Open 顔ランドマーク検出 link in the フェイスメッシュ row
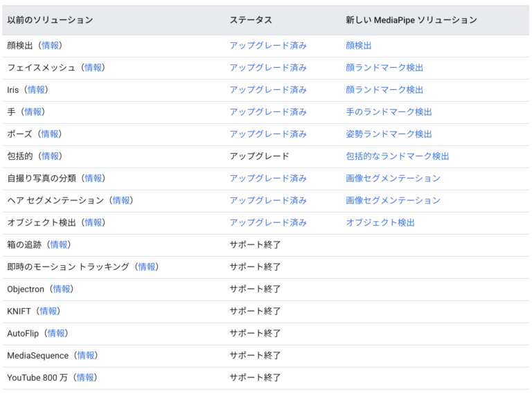 [x=384, y=68]
